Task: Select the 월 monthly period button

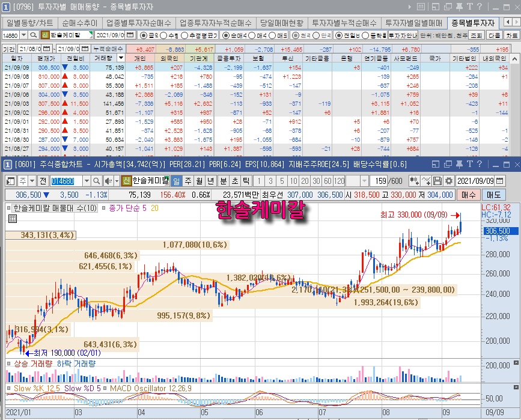Action: point(200,181)
